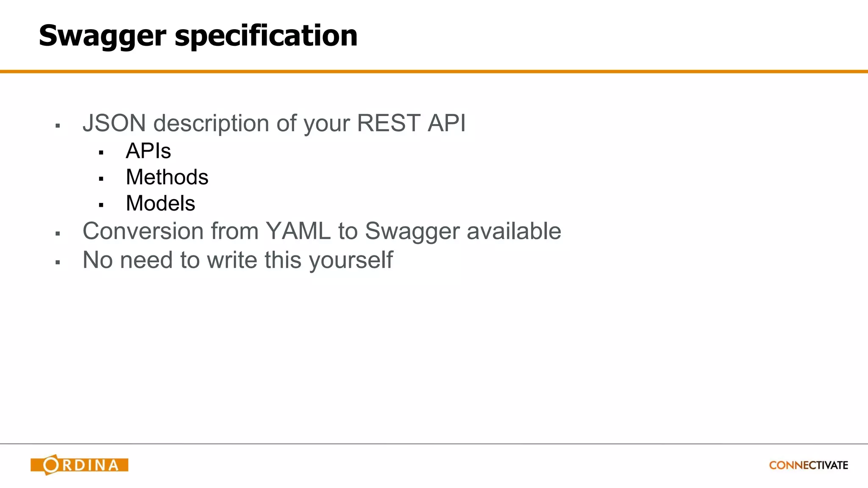Select the bullet marker beside Models
868x488 pixels.
click(x=101, y=205)
